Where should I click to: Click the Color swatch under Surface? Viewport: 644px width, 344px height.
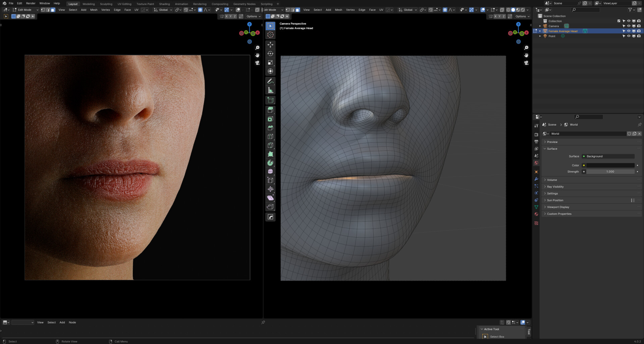[x=610, y=165]
